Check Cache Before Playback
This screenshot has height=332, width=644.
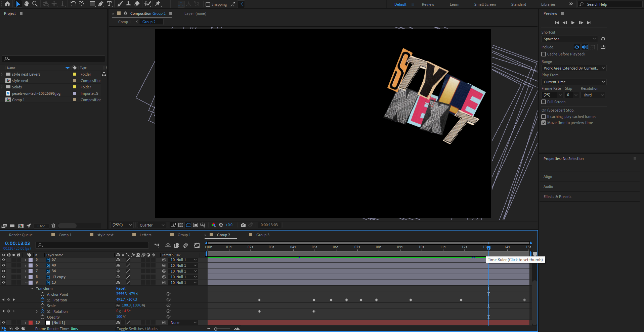coord(544,54)
